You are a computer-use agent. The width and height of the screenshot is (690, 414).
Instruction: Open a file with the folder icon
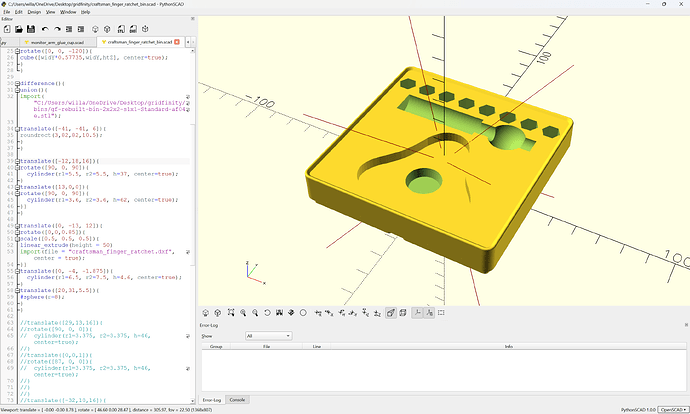tap(19, 29)
